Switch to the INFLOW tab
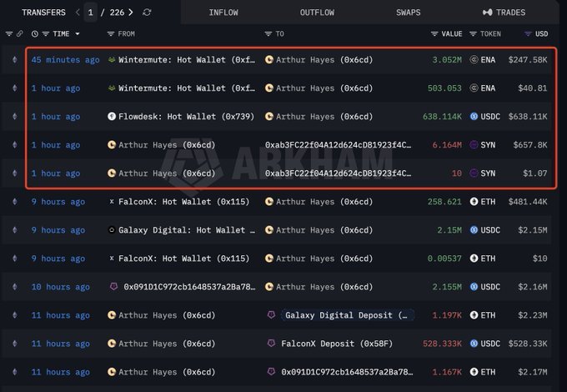This screenshot has width=567, height=392. click(x=223, y=13)
